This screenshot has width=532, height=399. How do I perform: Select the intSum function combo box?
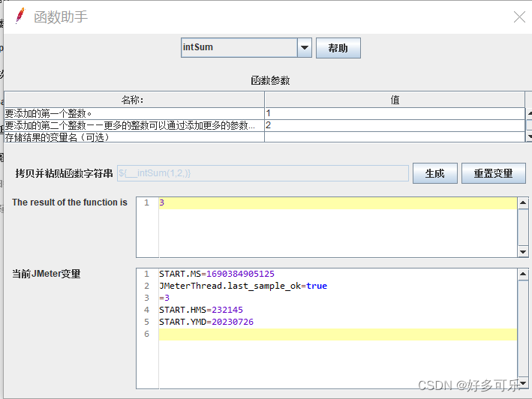pos(246,47)
